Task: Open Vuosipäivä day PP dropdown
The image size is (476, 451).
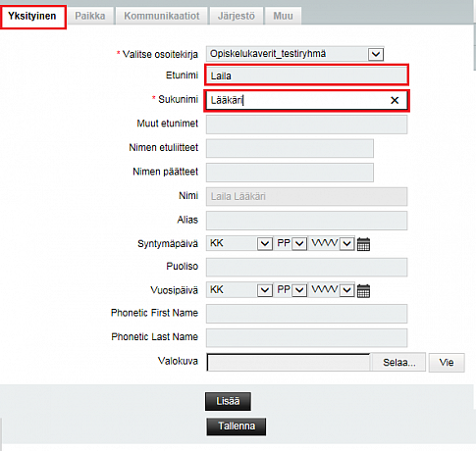Action: pyautogui.click(x=299, y=290)
